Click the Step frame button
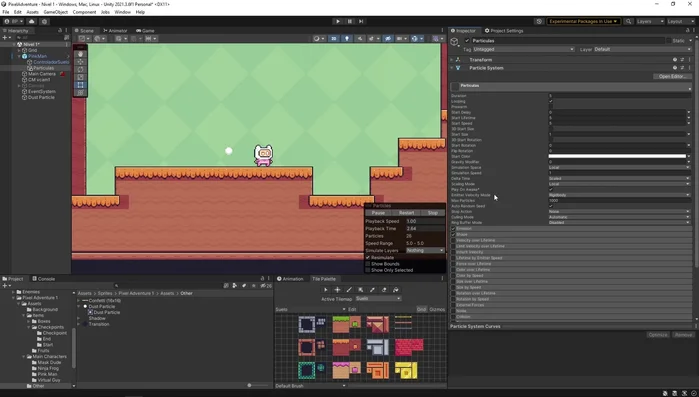The height and width of the screenshot is (397, 699). click(x=361, y=21)
